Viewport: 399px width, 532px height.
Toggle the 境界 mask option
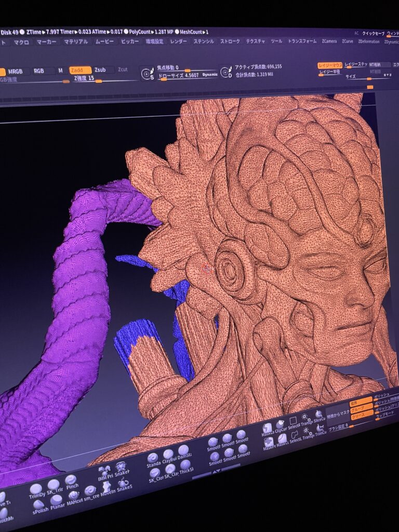(361, 402)
